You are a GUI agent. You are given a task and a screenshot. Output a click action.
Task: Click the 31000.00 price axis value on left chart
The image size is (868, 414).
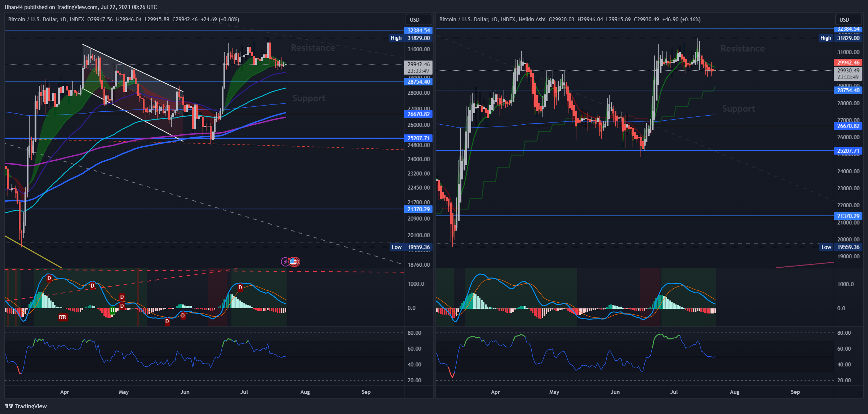[x=419, y=49]
